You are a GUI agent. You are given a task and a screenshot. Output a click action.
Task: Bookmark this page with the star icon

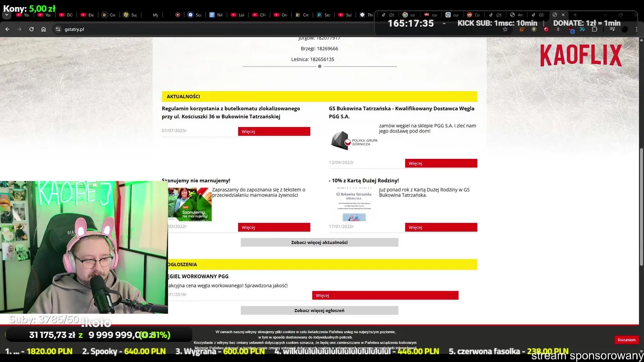(x=505, y=29)
